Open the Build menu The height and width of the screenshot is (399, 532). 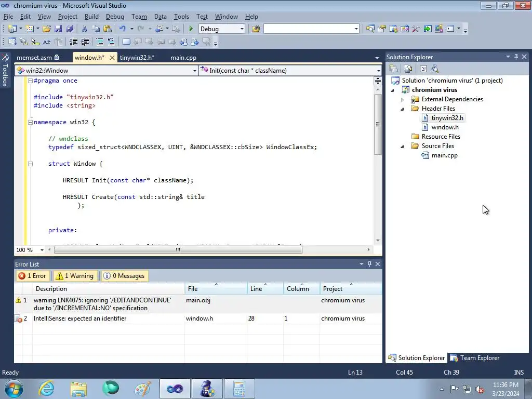[91, 17]
